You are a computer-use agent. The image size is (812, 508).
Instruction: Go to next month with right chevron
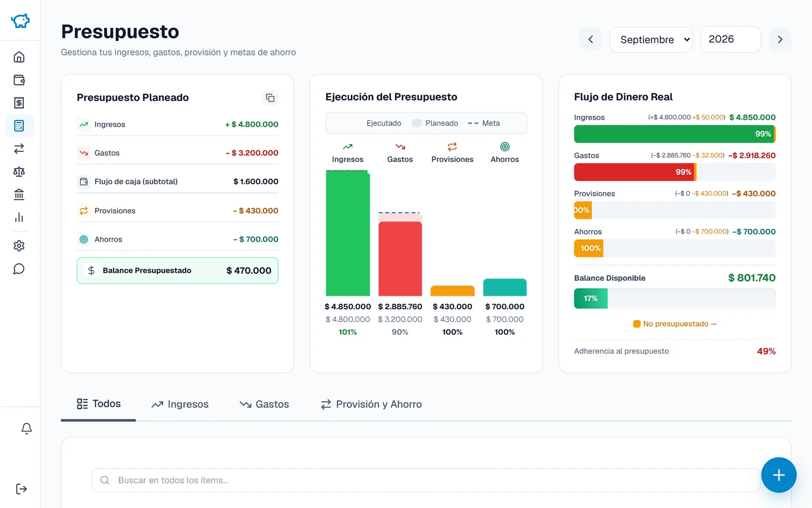[x=780, y=40]
